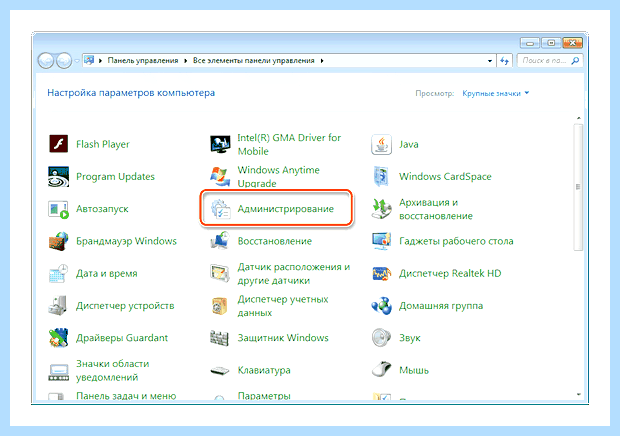Image resolution: width=620 pixels, height=436 pixels.
Task: Open Архивация и восстановление icon
Action: (382, 209)
